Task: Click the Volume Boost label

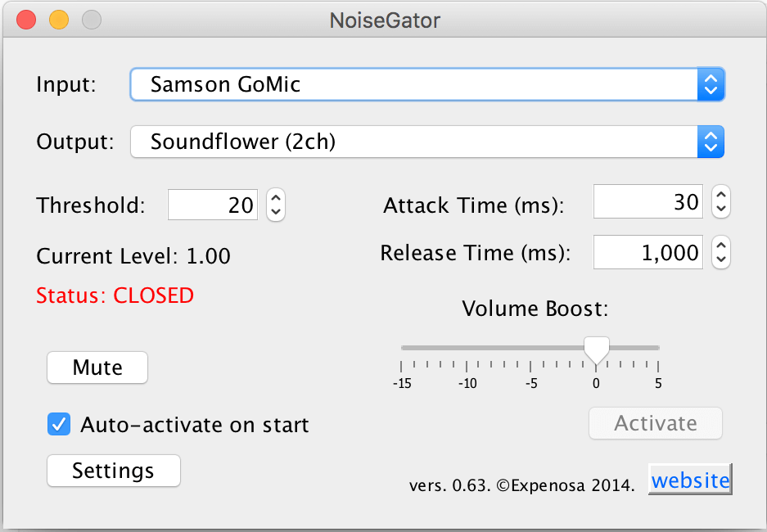Action: point(535,309)
